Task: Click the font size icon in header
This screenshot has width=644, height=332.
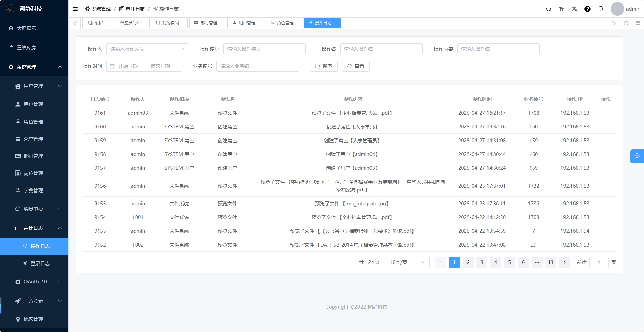Action: 561,9
